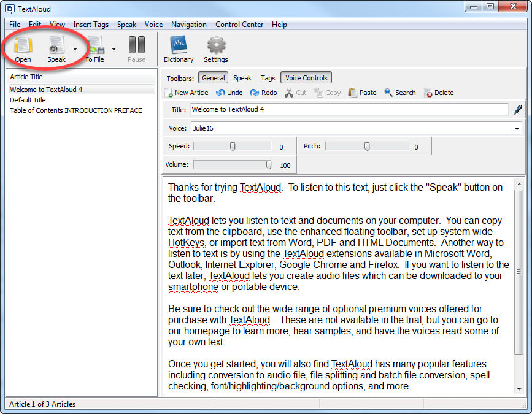Open the Navigation menu
This screenshot has height=414, width=532.
click(x=188, y=25)
